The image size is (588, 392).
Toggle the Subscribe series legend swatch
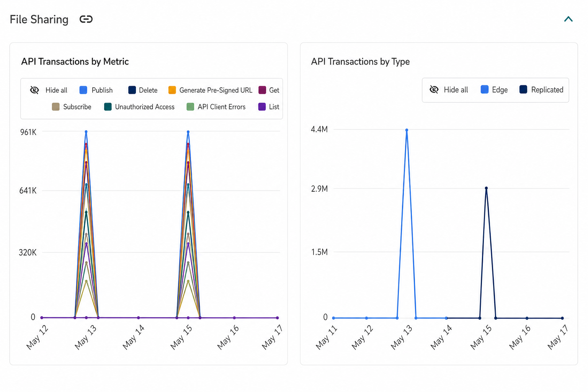tap(56, 107)
